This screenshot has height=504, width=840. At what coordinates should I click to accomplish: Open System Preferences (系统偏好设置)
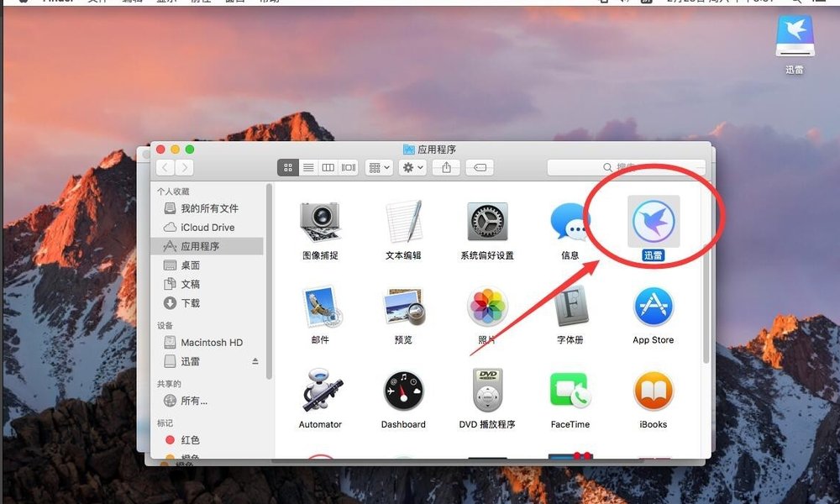(x=487, y=220)
